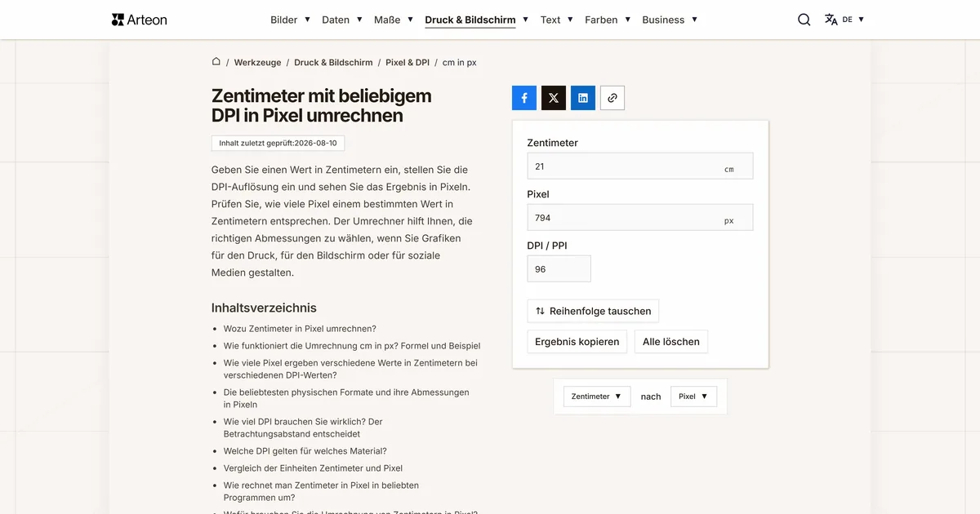The width and height of the screenshot is (980, 514).
Task: Open Pixel & DPI breadcrumb link
Action: point(408,62)
